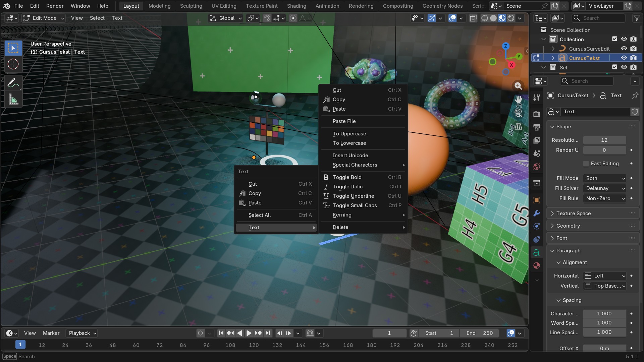Open the World properties tab icon

click(537, 167)
